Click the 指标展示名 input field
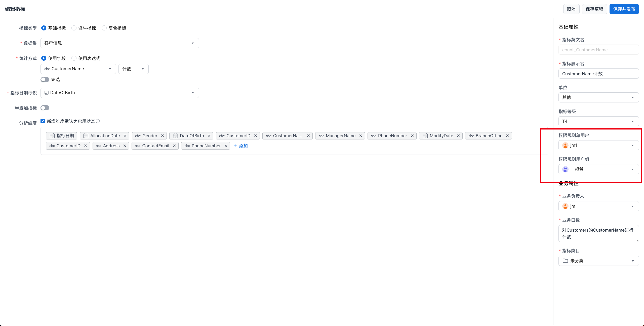644x326 pixels. point(598,74)
